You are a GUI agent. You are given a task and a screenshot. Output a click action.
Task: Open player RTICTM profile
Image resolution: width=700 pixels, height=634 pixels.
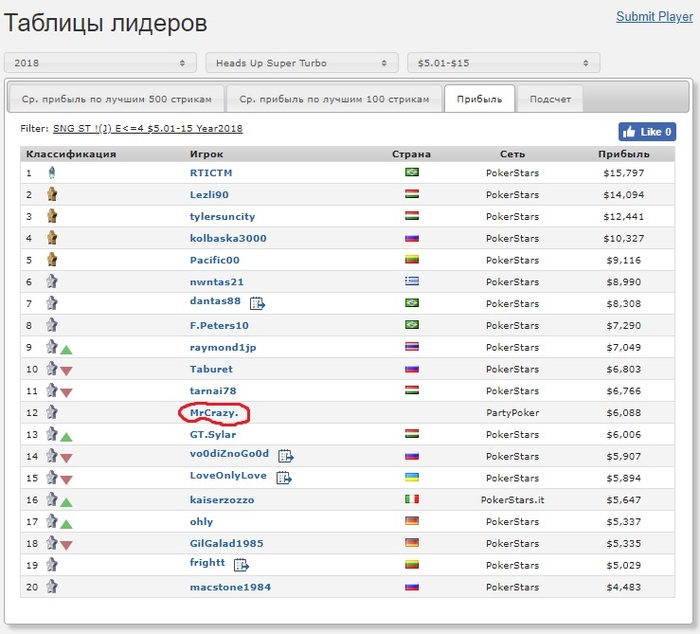click(x=211, y=173)
